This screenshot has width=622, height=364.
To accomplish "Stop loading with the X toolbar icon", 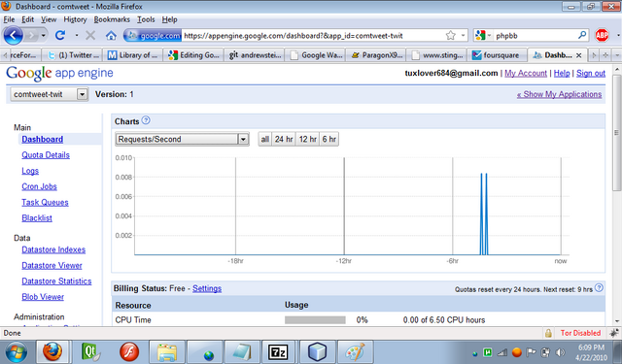I will pyautogui.click(x=90, y=36).
